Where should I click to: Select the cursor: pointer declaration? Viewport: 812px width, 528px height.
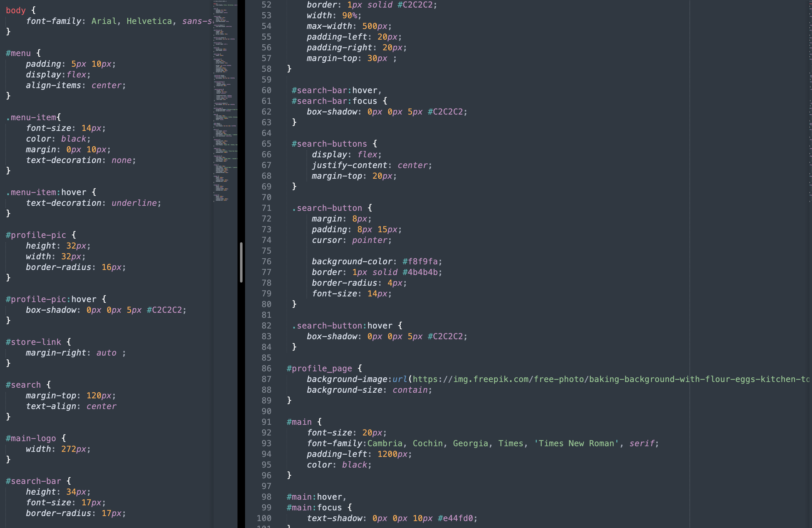pyautogui.click(x=352, y=240)
